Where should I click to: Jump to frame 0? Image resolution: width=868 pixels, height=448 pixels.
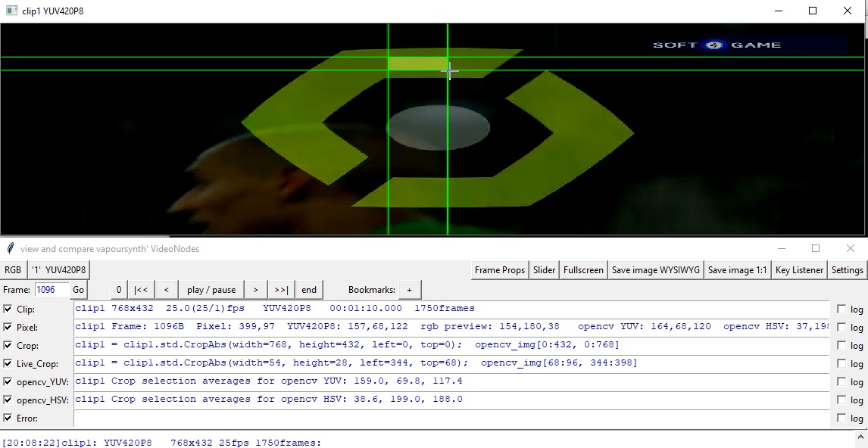tap(118, 290)
